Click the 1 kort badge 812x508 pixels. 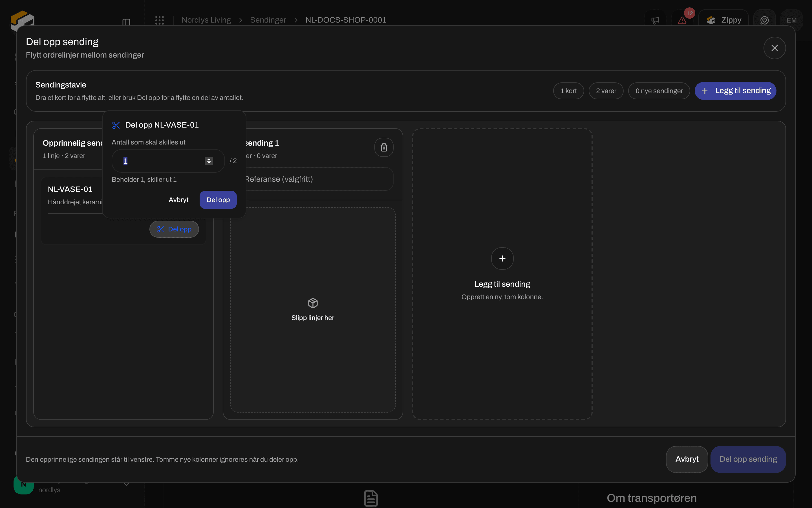(x=568, y=91)
